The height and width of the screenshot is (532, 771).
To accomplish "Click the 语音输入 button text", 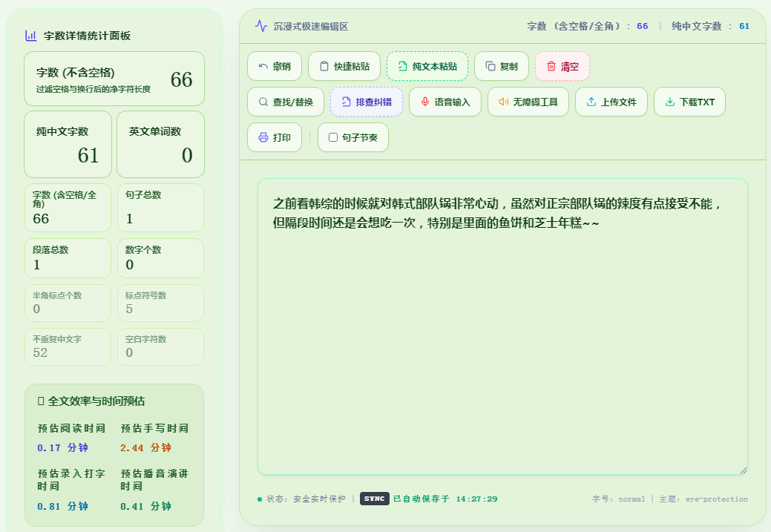I will tap(453, 102).
